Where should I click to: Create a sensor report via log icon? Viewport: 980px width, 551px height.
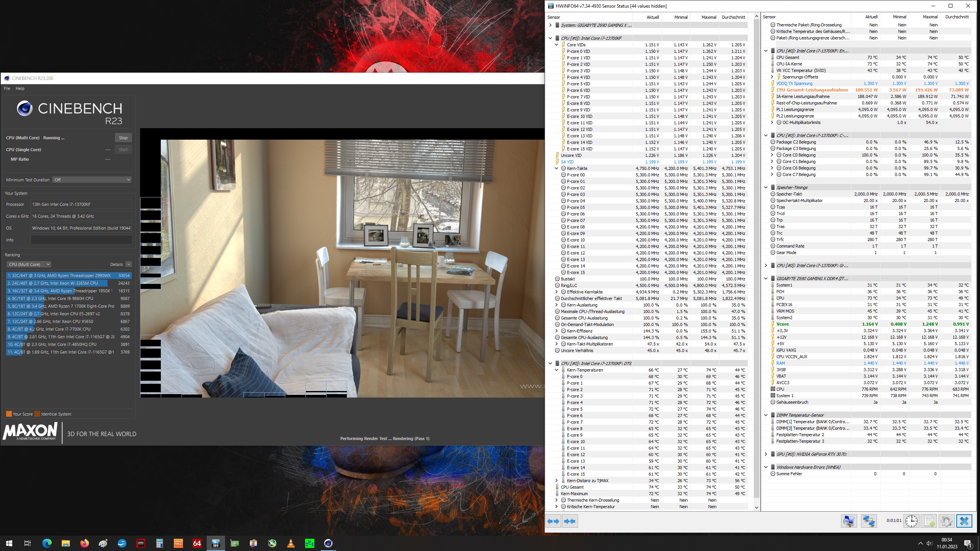929,521
